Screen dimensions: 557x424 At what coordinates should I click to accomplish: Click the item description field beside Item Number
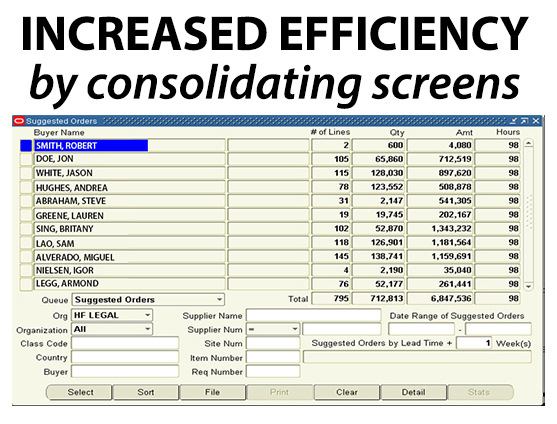tap(417, 357)
